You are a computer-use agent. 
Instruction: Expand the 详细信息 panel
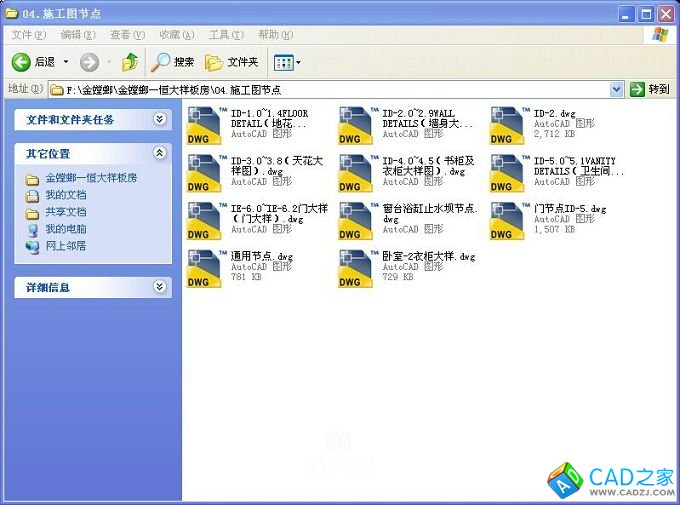click(x=159, y=286)
